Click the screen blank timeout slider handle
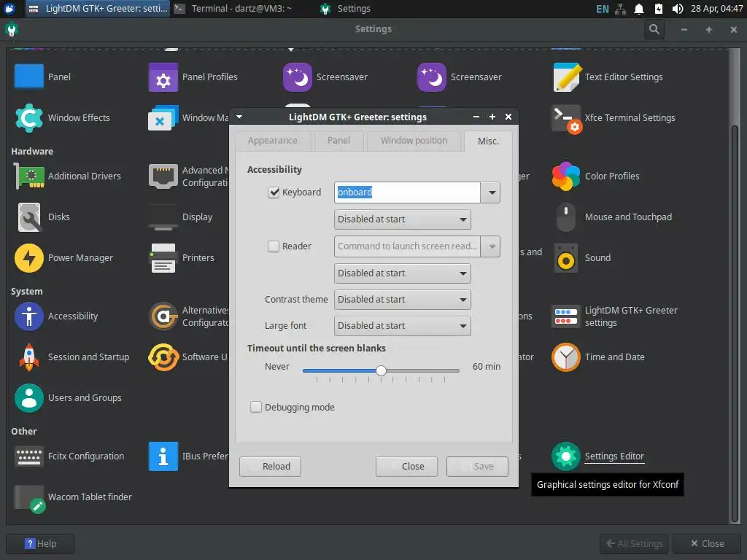 tap(381, 370)
